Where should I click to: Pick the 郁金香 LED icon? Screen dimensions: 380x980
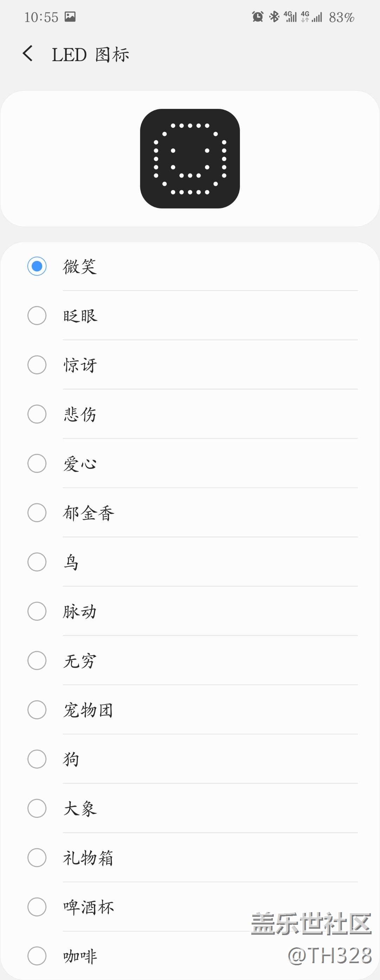[37, 513]
